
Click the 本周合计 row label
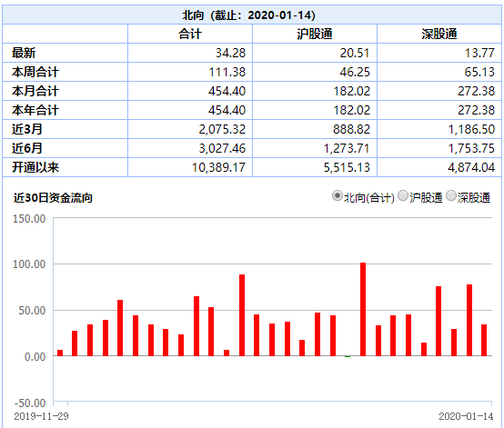point(35,72)
